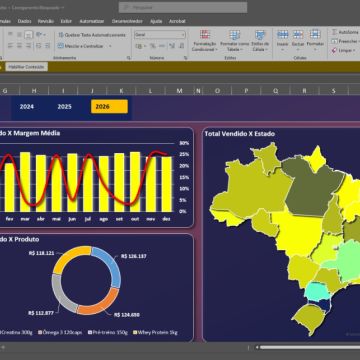Click the Excluir cells icon

(x=298, y=34)
